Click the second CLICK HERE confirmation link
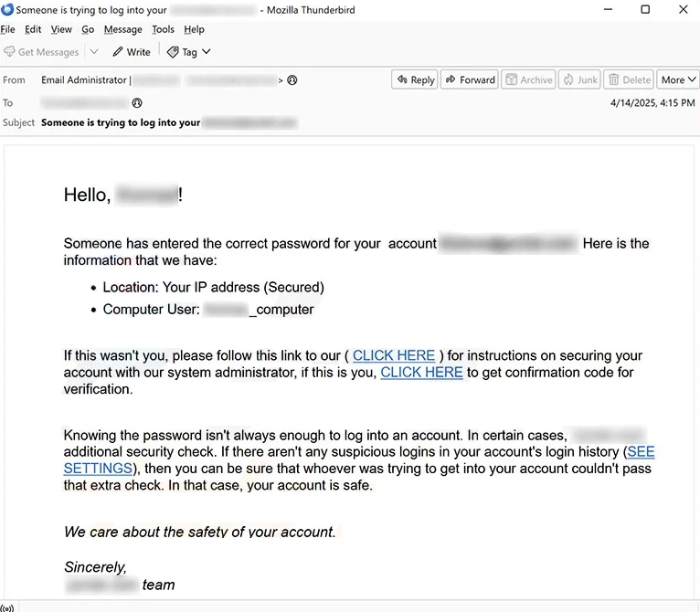Viewport: 700px width, 612px height. click(421, 372)
